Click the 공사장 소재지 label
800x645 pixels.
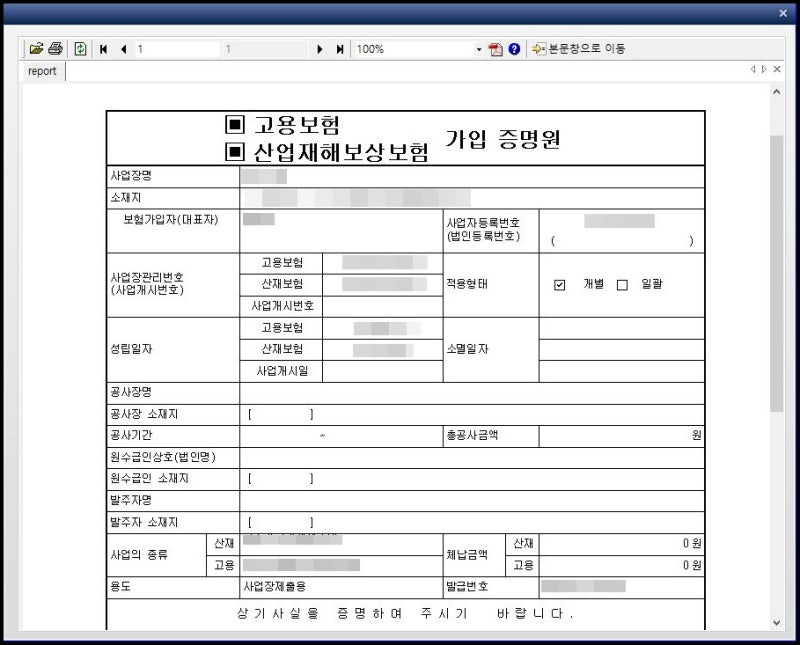click(x=144, y=414)
